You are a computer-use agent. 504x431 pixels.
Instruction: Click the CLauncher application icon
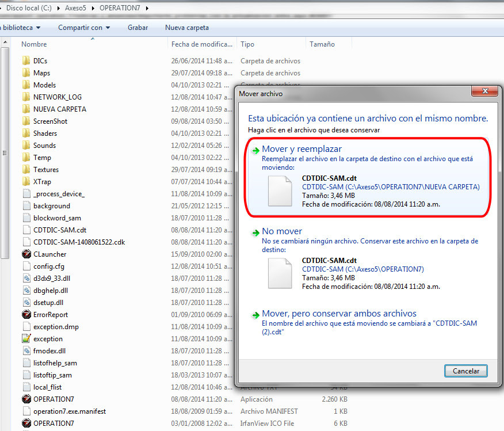tap(26, 254)
